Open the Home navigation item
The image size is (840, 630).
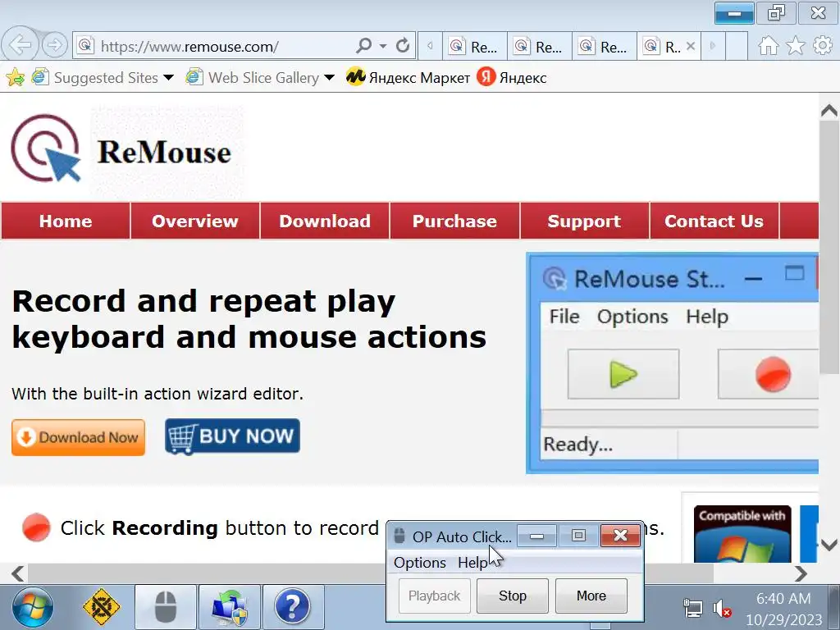(x=66, y=221)
